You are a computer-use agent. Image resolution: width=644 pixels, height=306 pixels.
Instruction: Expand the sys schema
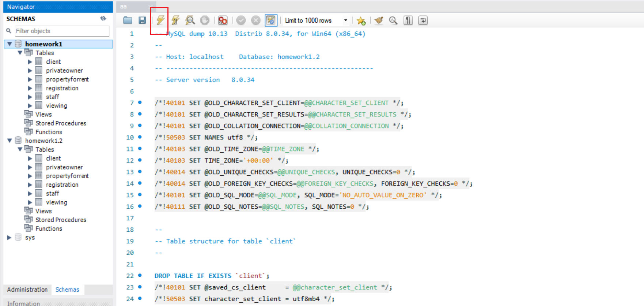pos(10,237)
